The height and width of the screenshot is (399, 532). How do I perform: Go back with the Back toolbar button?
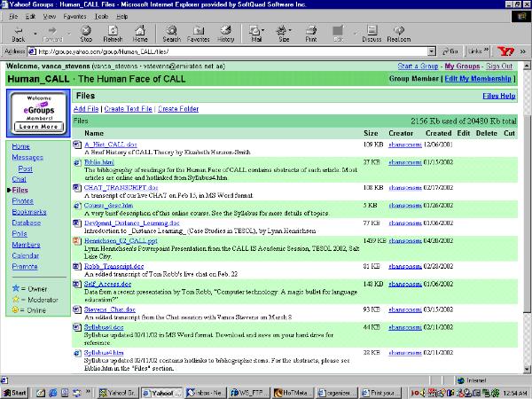tap(19, 34)
